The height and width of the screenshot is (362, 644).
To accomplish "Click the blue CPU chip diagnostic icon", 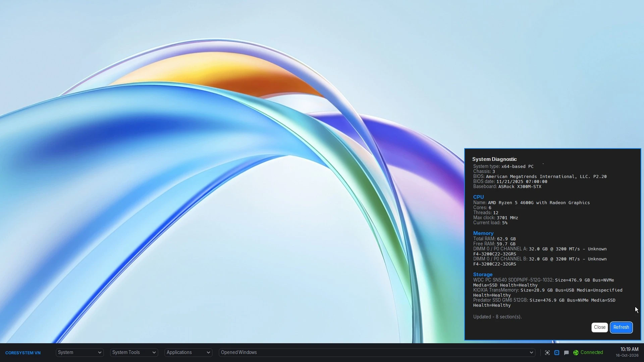I will pyautogui.click(x=557, y=353).
